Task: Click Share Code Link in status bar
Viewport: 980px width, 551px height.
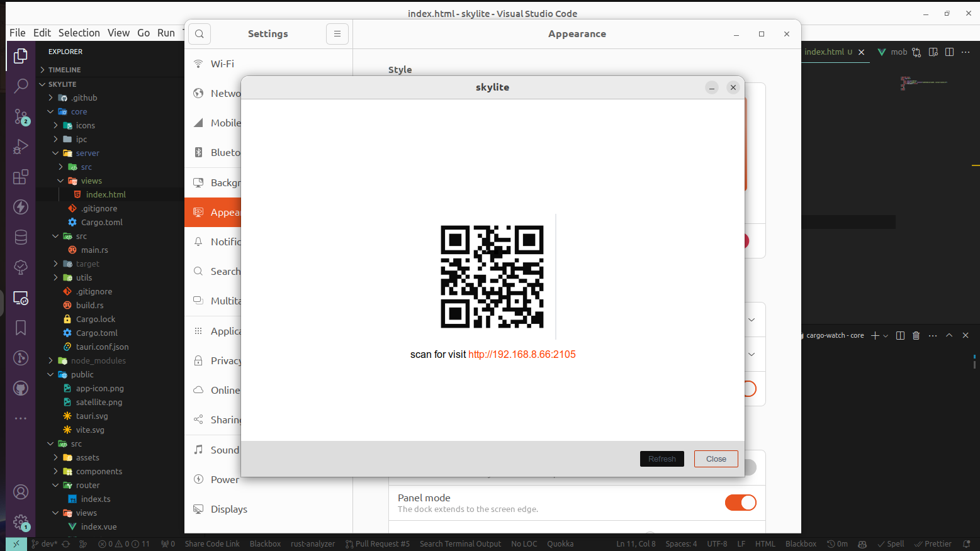Action: click(212, 544)
